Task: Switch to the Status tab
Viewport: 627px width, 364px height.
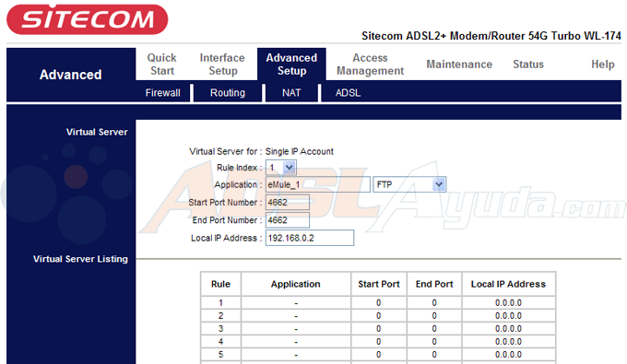Action: coord(528,65)
